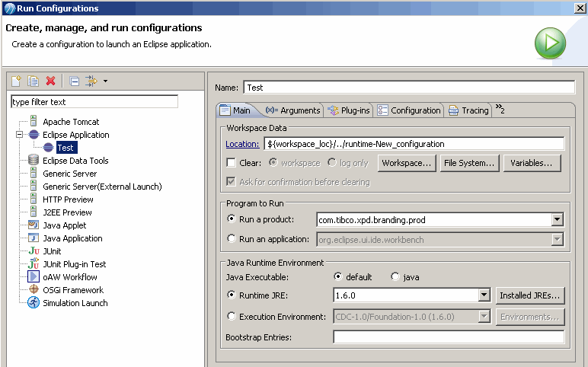Click the Apache Tomcat server icon

[x=34, y=121]
